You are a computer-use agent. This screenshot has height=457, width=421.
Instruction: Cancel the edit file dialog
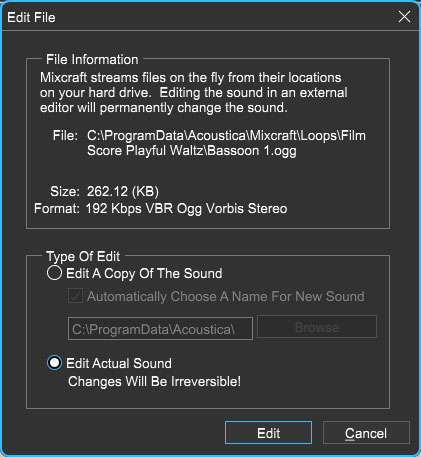click(x=366, y=433)
